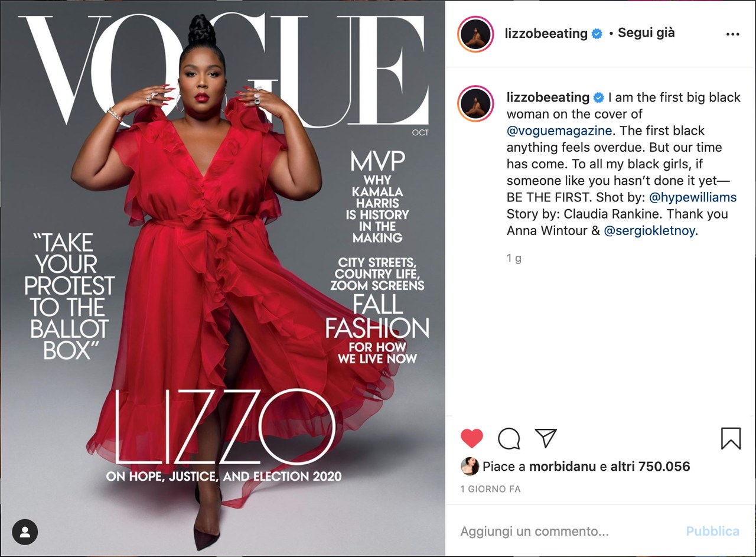Viewport: 756px width, 557px height.
Task: Open @hypewilliams mention link
Action: [x=693, y=197]
